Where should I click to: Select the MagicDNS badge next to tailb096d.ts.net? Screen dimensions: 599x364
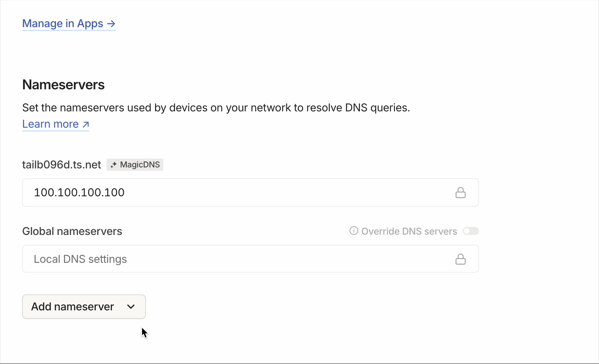[135, 165]
